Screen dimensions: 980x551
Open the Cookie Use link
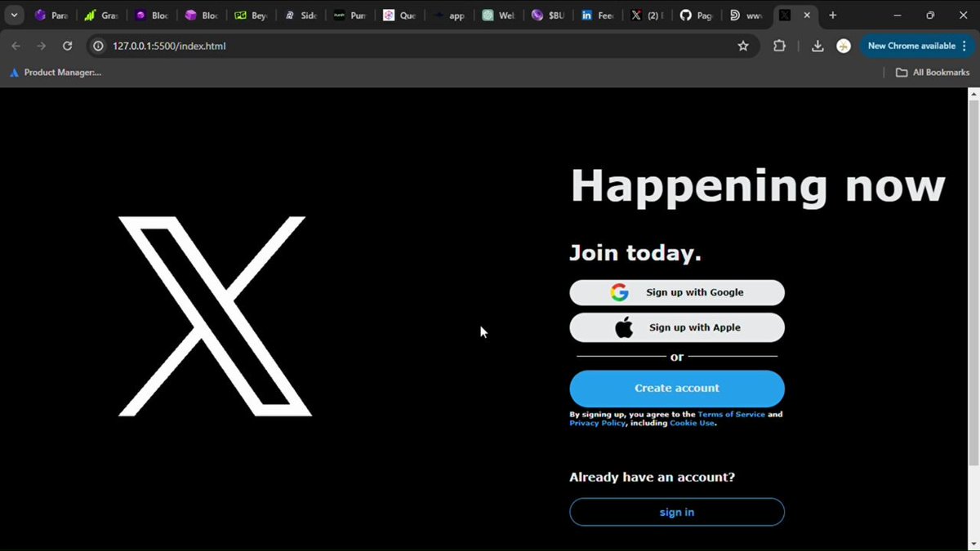point(692,423)
